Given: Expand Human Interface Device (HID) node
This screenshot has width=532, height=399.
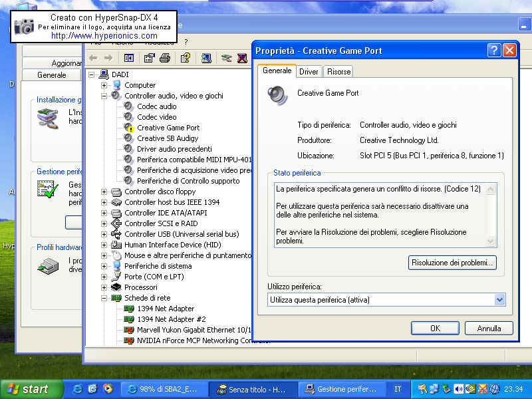Looking at the screenshot, I should [x=104, y=245].
